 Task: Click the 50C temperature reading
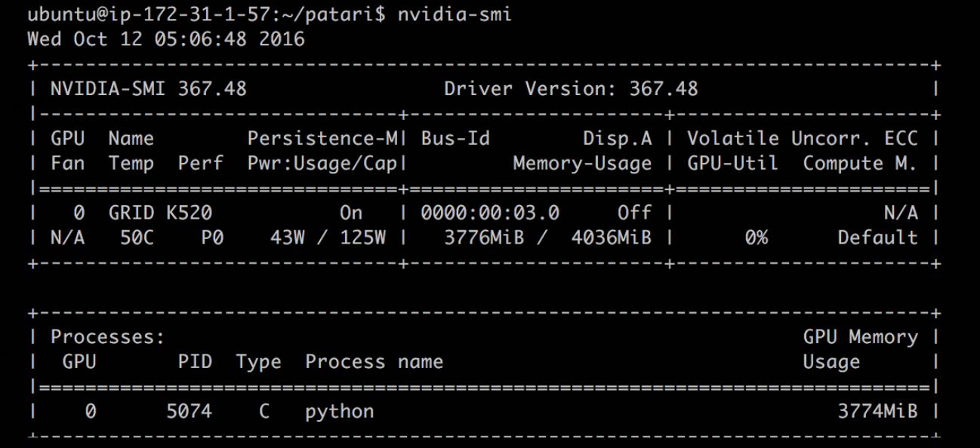(x=137, y=238)
